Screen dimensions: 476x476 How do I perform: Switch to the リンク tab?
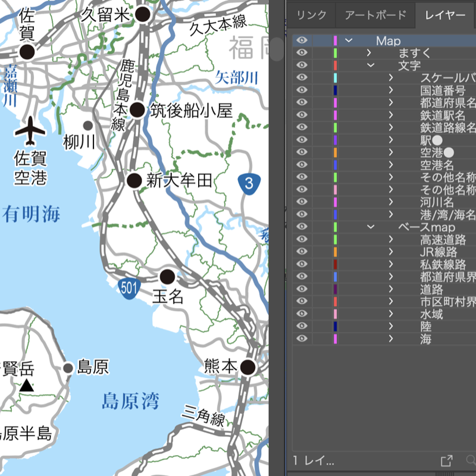312,16
